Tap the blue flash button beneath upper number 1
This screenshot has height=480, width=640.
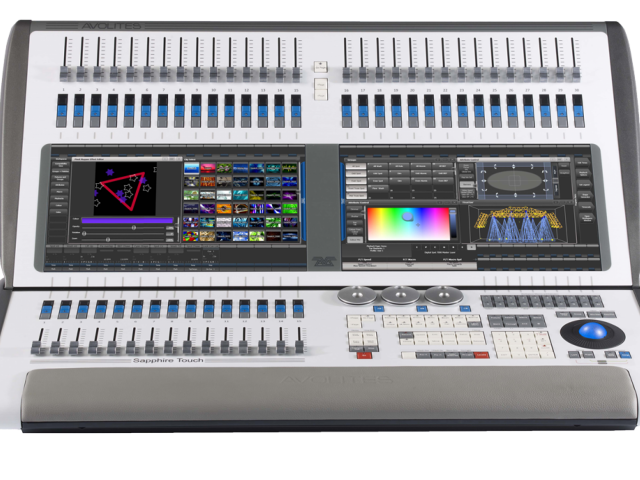tap(62, 111)
